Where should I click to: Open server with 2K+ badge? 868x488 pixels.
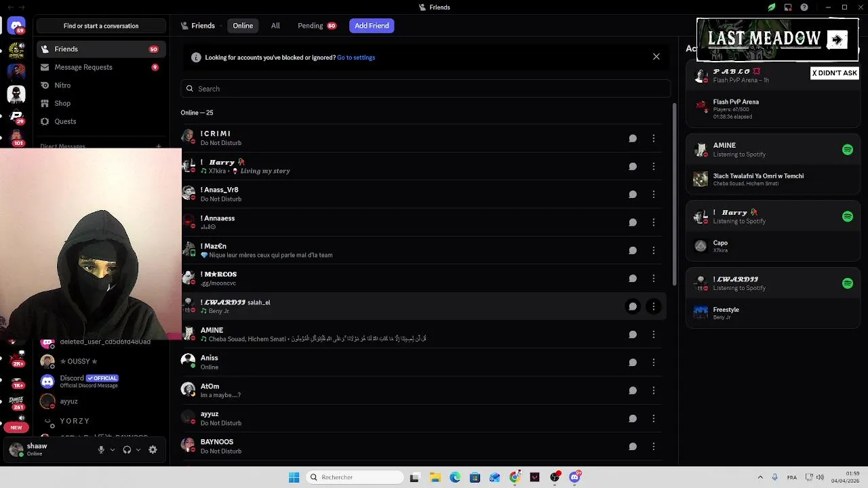point(16,358)
